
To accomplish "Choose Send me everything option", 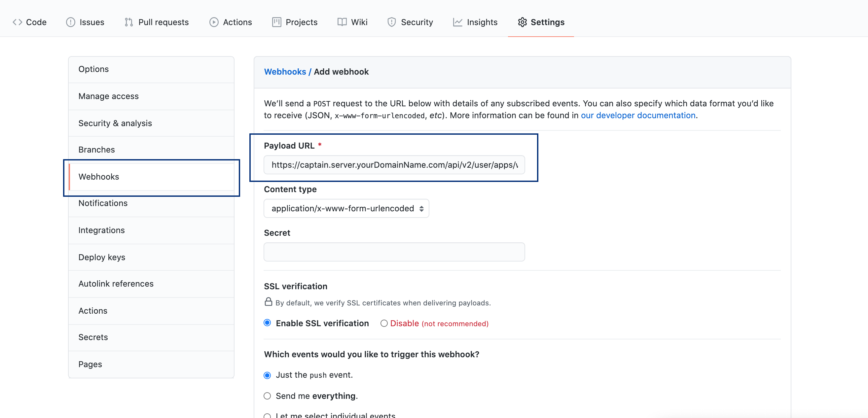I will (267, 396).
